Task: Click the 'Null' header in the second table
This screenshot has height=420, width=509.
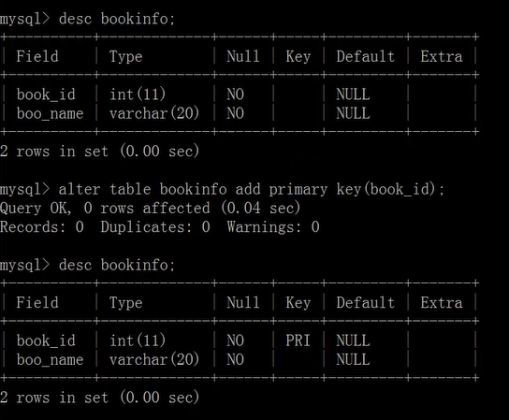Action: [x=243, y=302]
